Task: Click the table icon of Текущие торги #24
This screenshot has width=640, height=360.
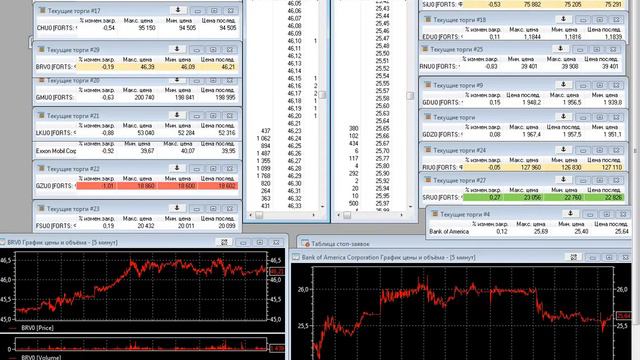Action: point(428,150)
